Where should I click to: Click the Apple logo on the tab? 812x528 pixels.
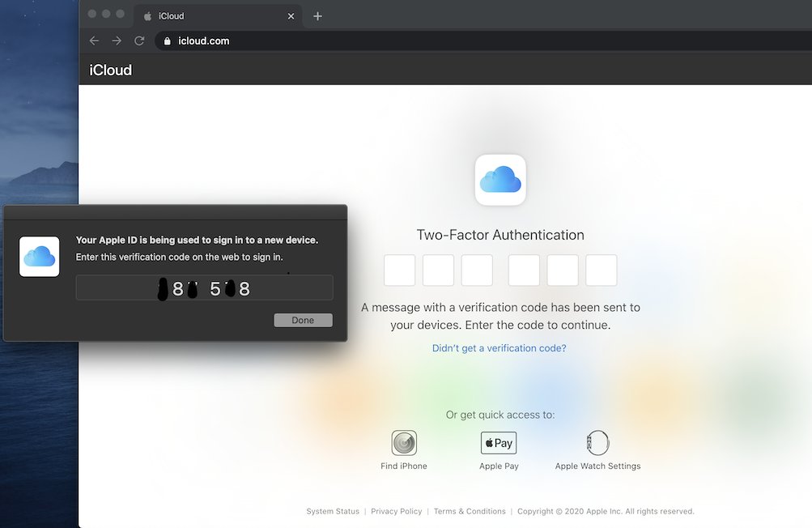coord(147,16)
